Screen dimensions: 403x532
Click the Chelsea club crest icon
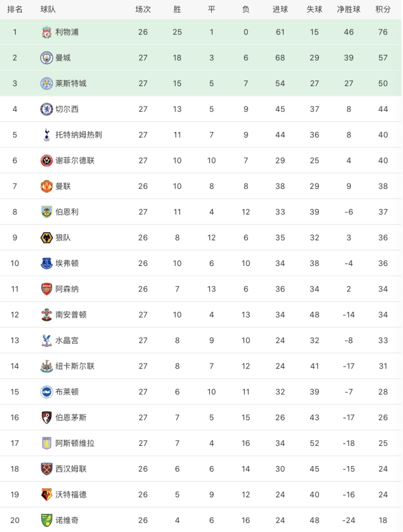tap(46, 109)
